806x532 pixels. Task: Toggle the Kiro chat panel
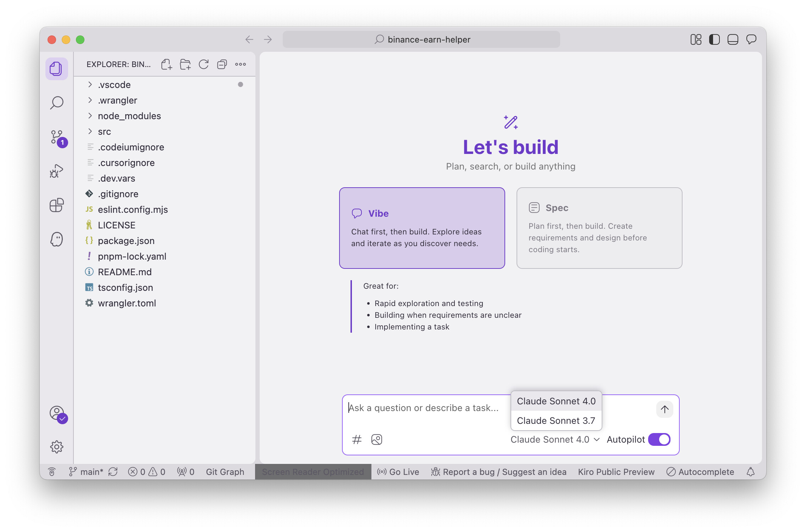(x=751, y=39)
